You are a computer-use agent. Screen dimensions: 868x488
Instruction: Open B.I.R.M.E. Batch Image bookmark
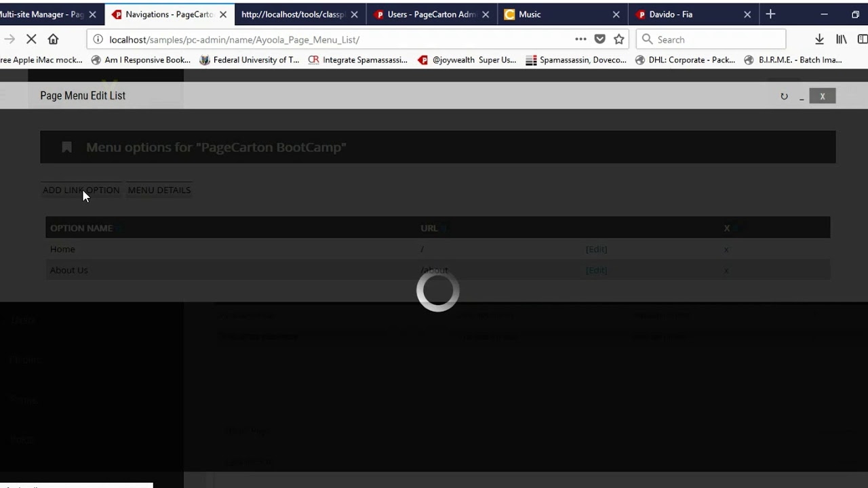coord(793,60)
